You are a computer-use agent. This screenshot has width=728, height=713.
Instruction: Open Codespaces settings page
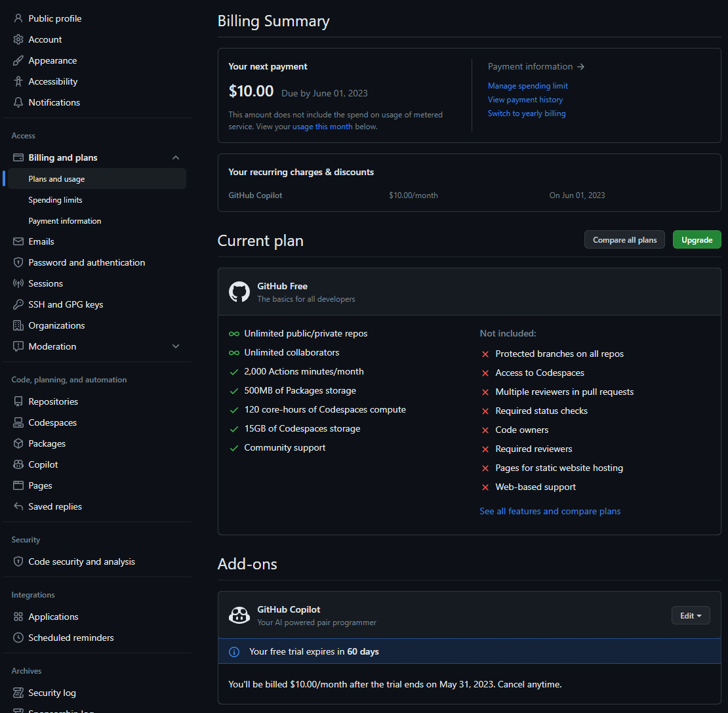tap(52, 422)
